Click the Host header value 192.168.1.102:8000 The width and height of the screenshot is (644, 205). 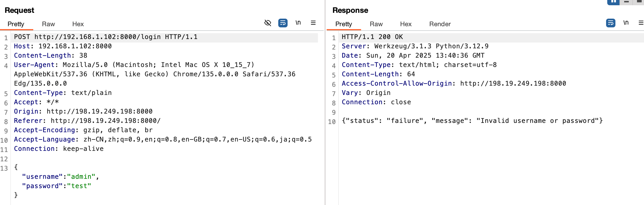click(x=75, y=46)
